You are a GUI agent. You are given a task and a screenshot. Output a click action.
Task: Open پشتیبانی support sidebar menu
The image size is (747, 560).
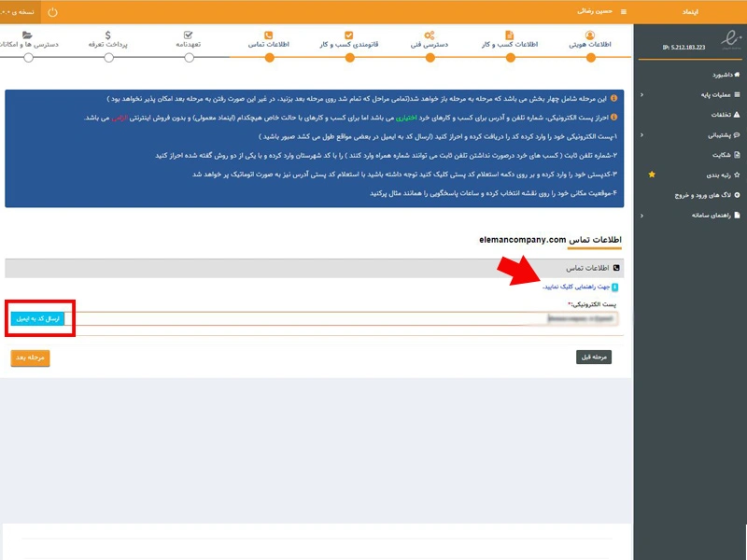[724, 135]
